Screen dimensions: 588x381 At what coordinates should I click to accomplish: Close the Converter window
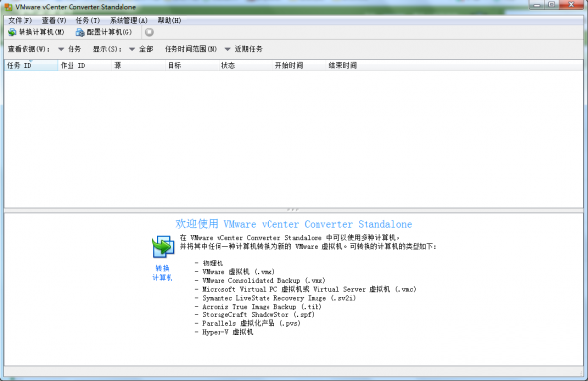point(571,5)
